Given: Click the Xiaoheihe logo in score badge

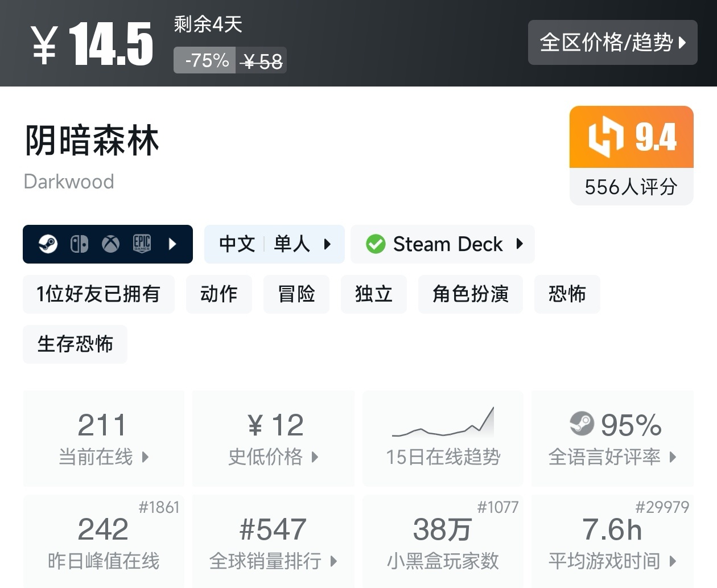Looking at the screenshot, I should coord(606,137).
